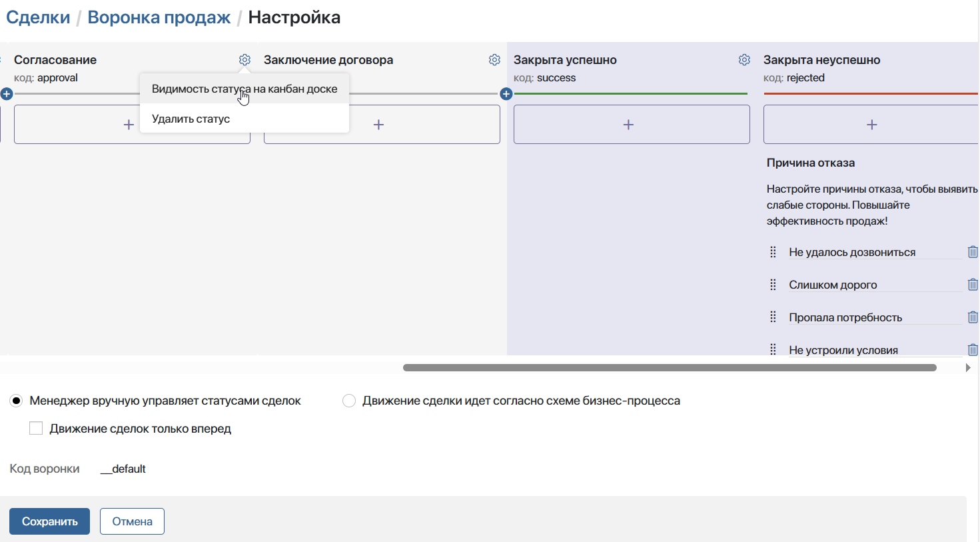Click code label rejected
Image resolution: width=980 pixels, height=542 pixels.
pyautogui.click(x=805, y=78)
